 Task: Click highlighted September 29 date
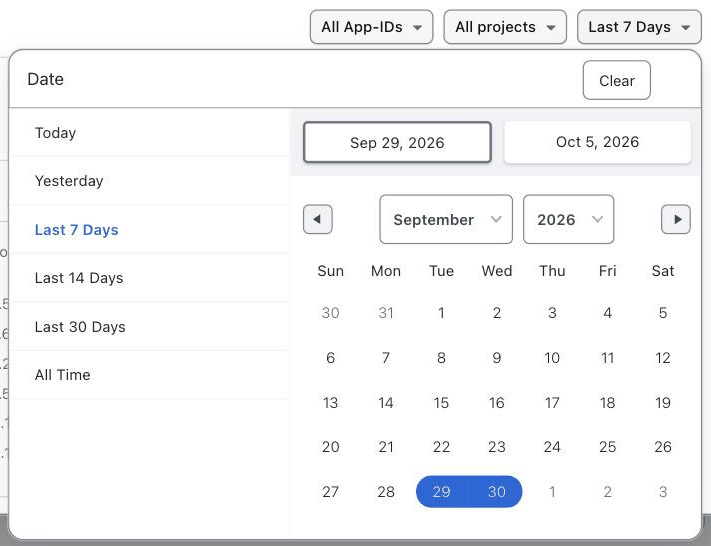point(442,492)
